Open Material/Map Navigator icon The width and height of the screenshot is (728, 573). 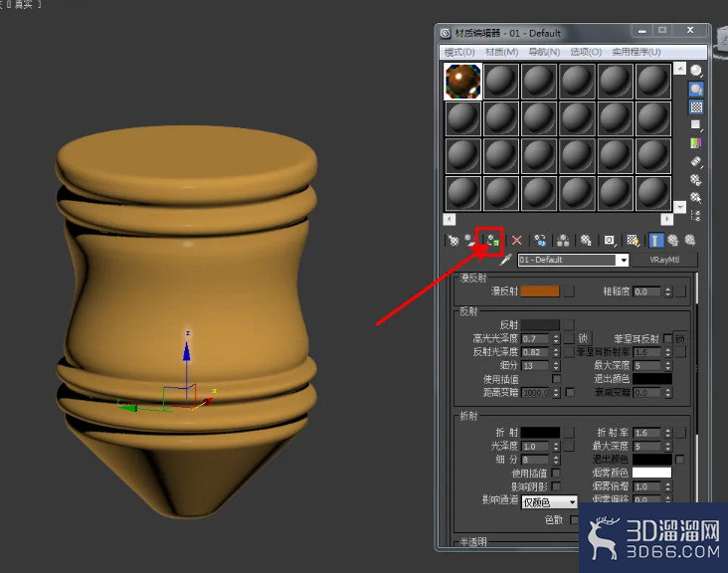695,215
